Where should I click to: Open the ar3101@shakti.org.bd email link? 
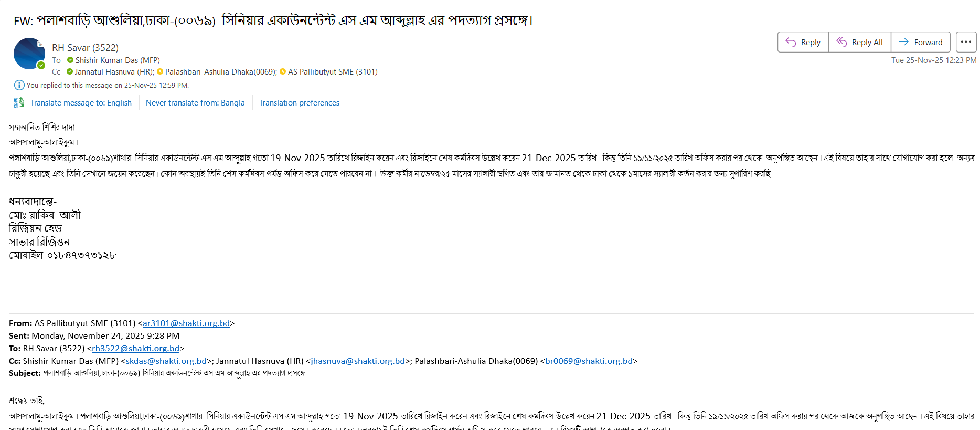point(186,323)
